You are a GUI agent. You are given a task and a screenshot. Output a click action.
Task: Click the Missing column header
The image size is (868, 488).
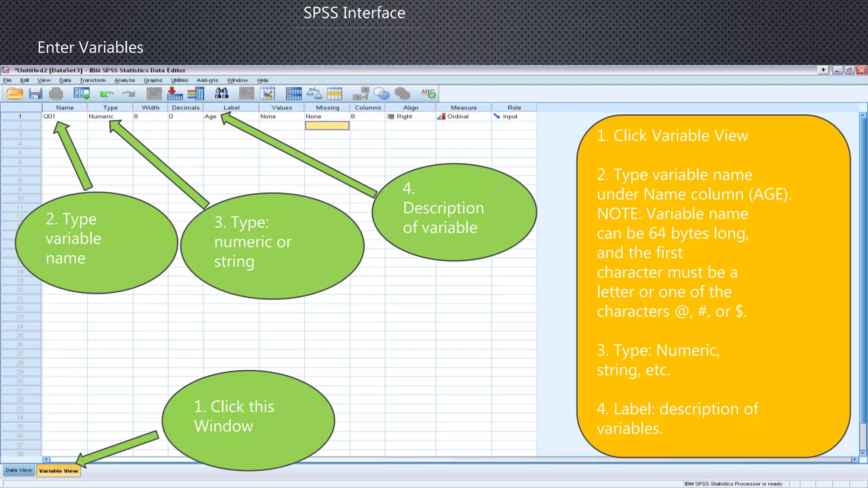tap(328, 108)
